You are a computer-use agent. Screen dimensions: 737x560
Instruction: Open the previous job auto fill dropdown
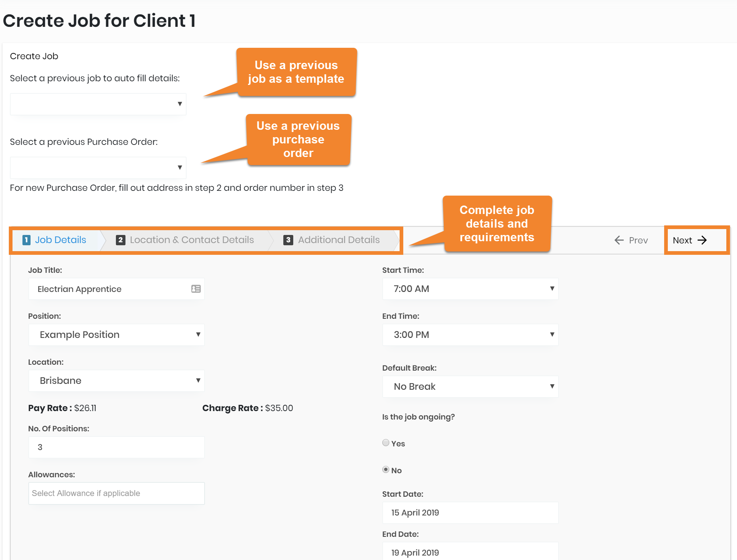[x=98, y=104]
